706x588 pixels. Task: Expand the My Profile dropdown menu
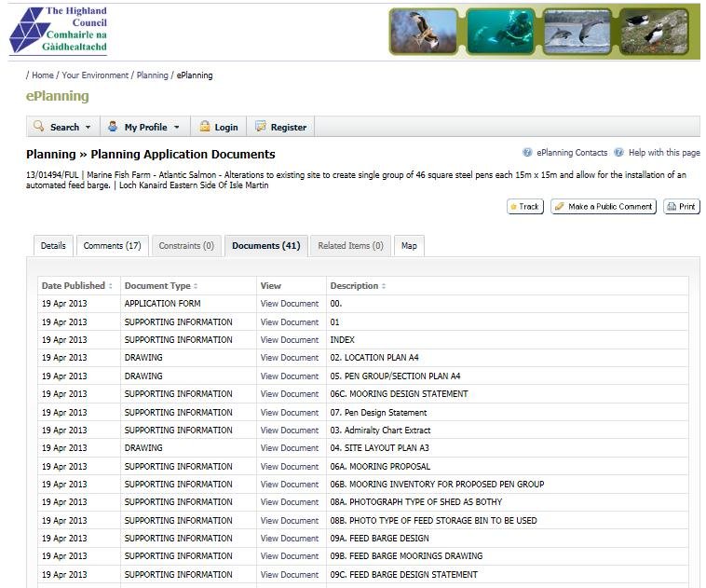click(x=176, y=128)
